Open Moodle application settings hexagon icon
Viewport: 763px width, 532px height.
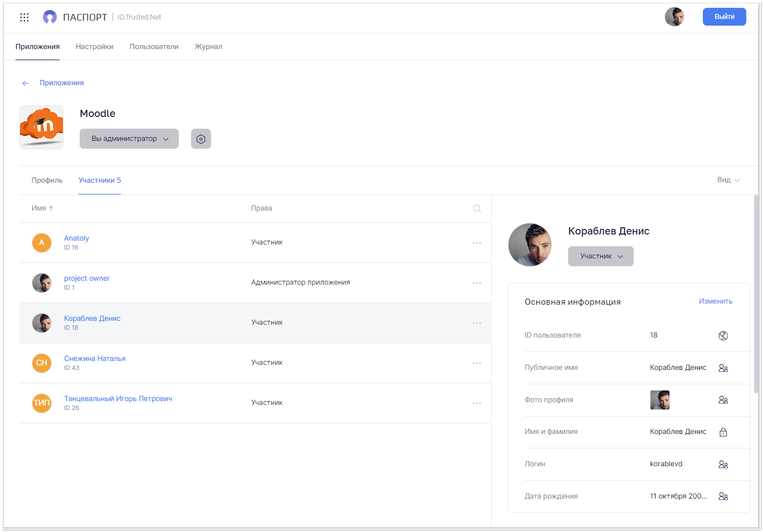click(201, 139)
